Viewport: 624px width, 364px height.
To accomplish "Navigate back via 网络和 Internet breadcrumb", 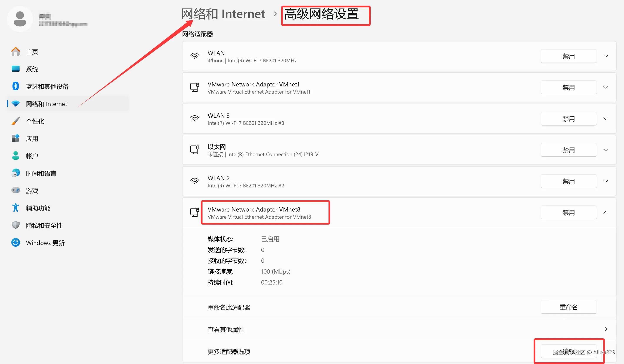I will [x=223, y=14].
